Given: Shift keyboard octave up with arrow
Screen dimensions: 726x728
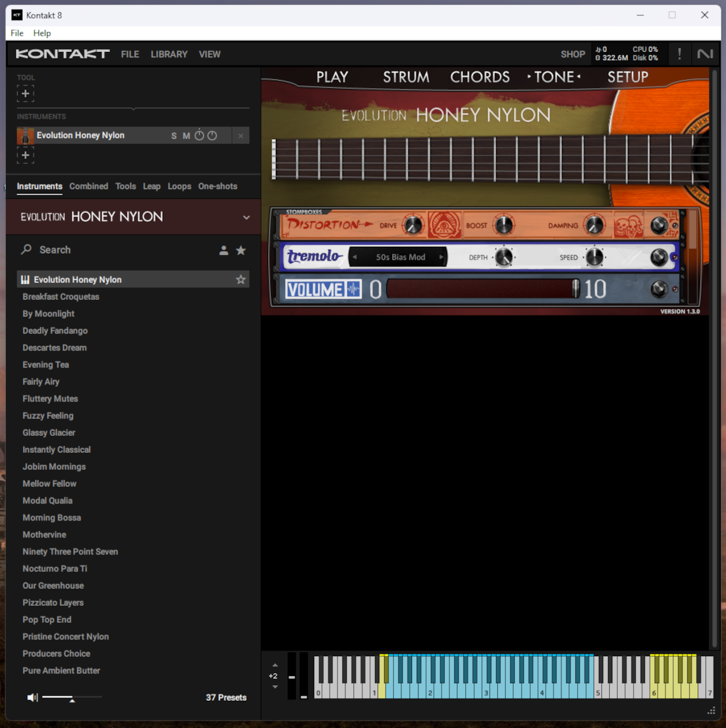Looking at the screenshot, I should [x=275, y=665].
